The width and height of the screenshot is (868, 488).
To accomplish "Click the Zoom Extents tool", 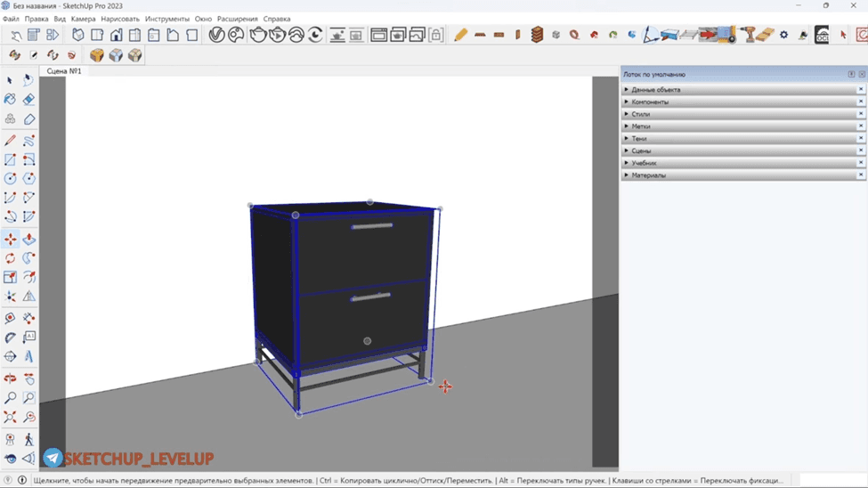I will click(x=10, y=417).
